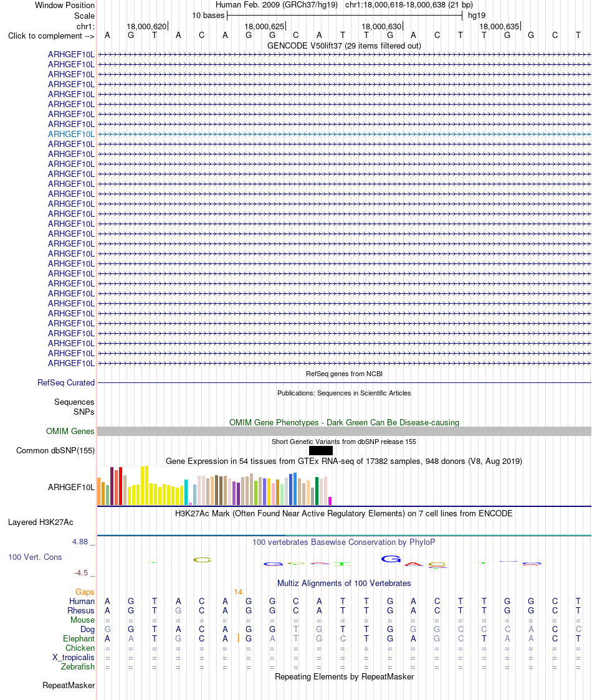Screen dimensions: 592x700
Task: Click the RefSeq Curated label
Action: point(66,382)
